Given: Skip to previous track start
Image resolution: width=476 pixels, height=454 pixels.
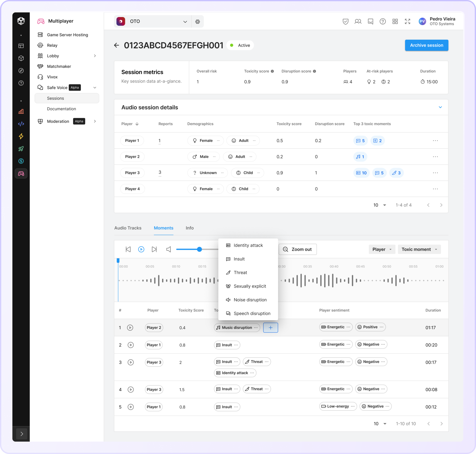Looking at the screenshot, I should pyautogui.click(x=128, y=249).
